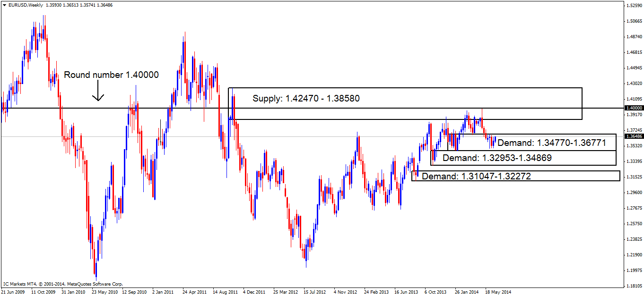Click the '6 Oct 2013' date label
Viewport: 644px width, 296px height.
coord(436,292)
